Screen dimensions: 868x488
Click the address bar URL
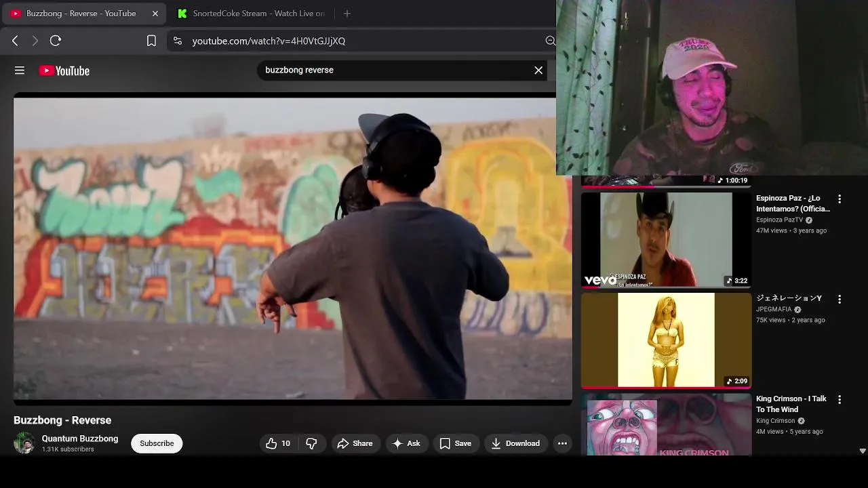pos(269,41)
